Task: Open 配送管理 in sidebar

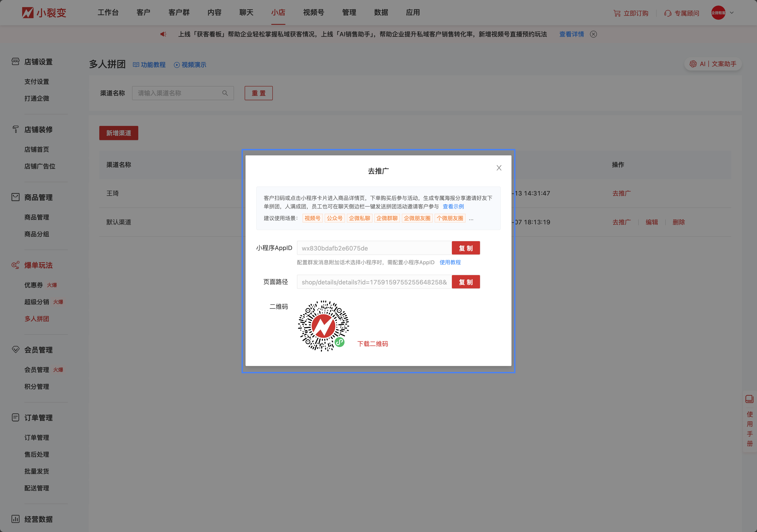Action: 37,488
